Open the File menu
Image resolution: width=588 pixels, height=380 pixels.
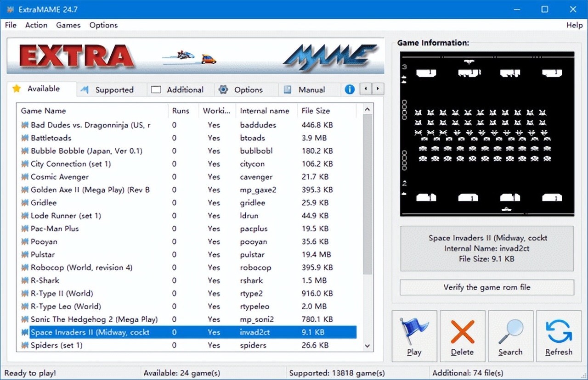pyautogui.click(x=11, y=25)
